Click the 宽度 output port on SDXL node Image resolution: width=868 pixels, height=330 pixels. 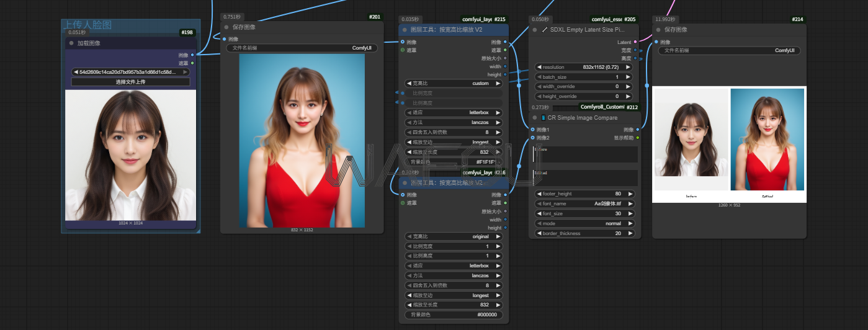(635, 50)
